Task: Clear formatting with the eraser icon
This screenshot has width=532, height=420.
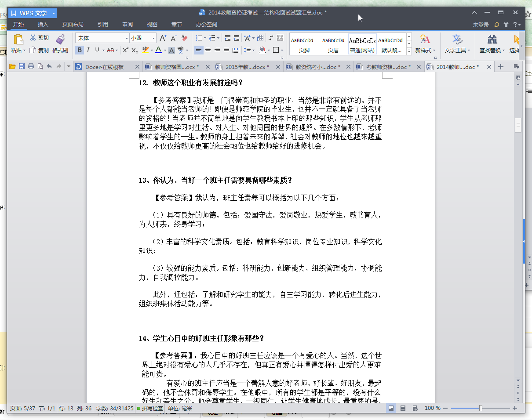Action: pyautogui.click(x=184, y=38)
